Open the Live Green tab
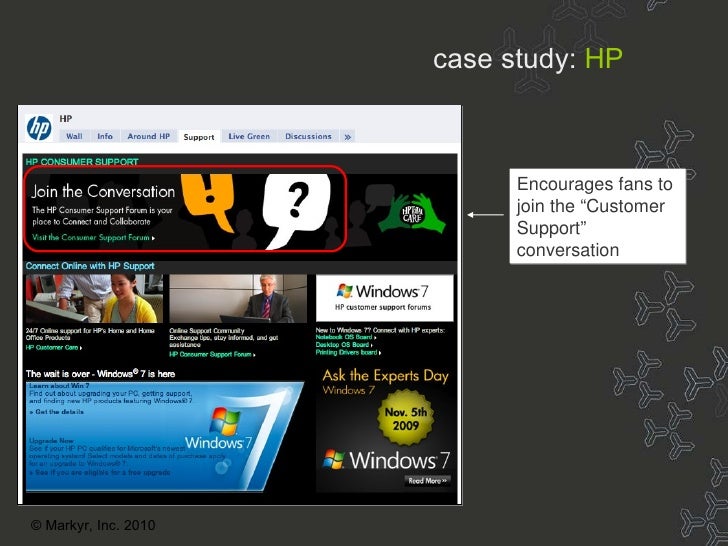 (x=249, y=136)
